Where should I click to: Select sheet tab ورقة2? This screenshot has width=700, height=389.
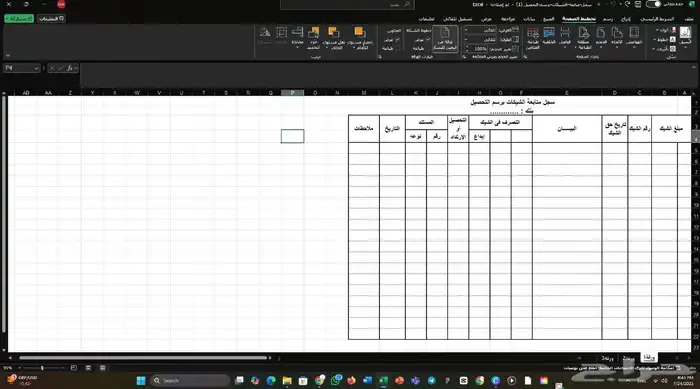[x=628, y=358]
